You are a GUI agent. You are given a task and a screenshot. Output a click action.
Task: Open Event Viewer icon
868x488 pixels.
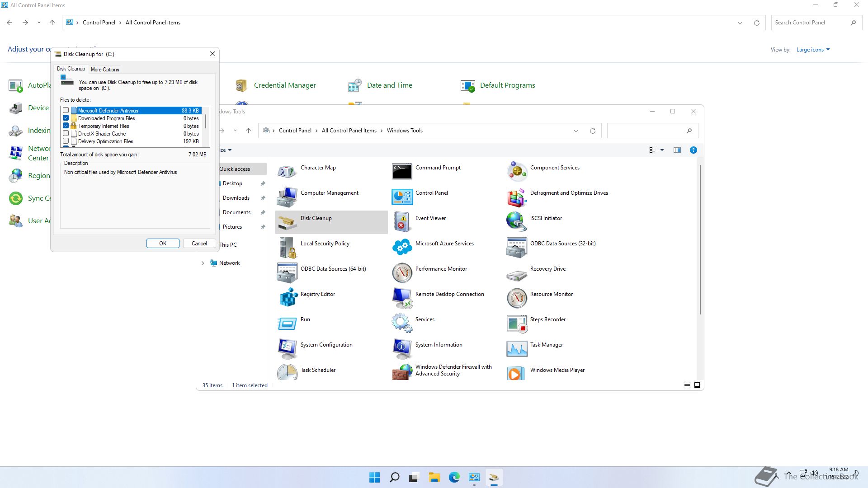click(402, 222)
